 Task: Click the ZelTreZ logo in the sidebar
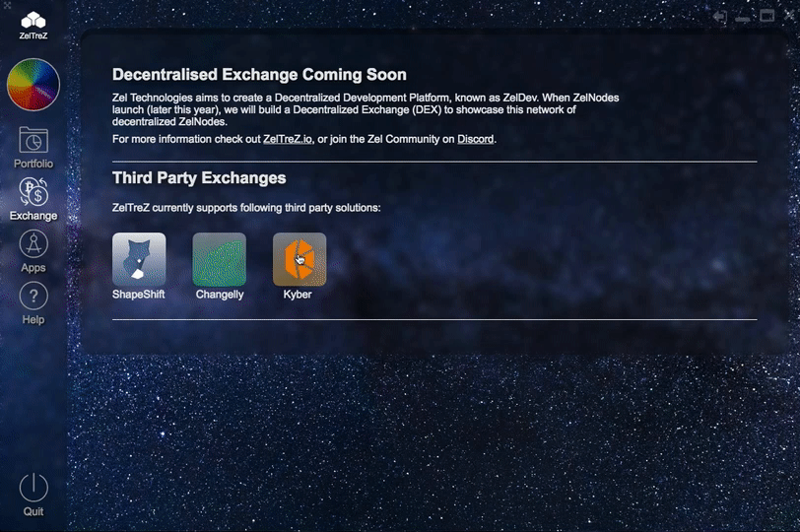[x=33, y=26]
